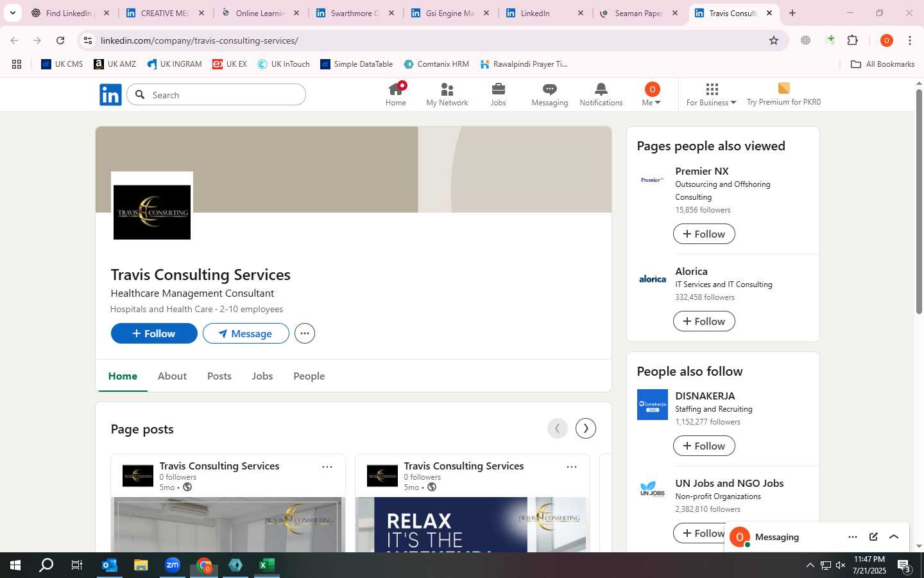Open options menu on second page post

(x=572, y=467)
